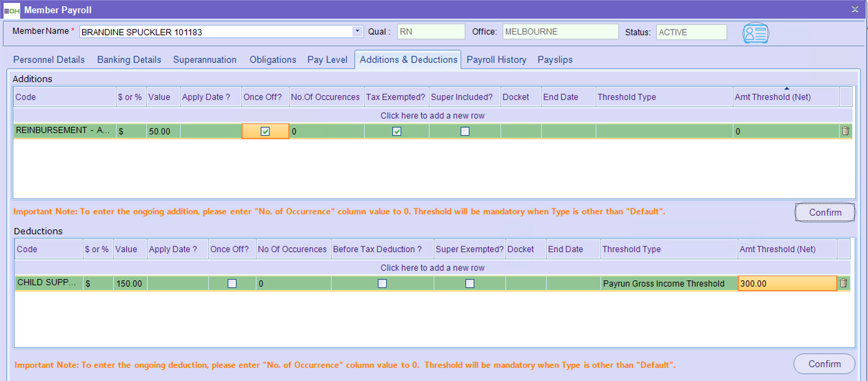Image resolution: width=868 pixels, height=381 pixels.
Task: Click to add a new Deductions row
Action: pos(432,268)
